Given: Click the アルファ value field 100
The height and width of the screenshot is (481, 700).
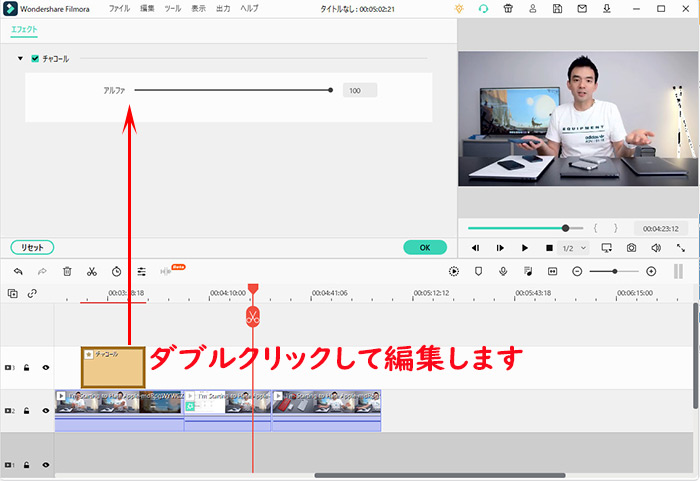Looking at the screenshot, I should pos(360,90).
